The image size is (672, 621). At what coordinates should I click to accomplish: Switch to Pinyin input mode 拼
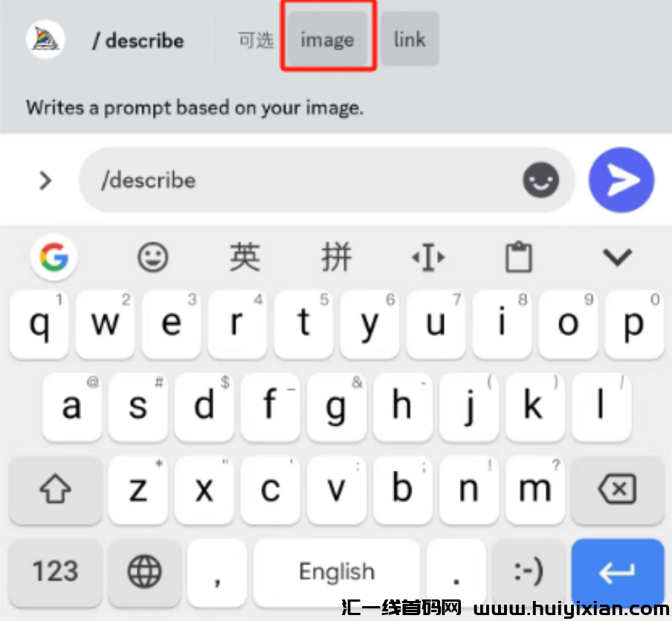pos(337,257)
